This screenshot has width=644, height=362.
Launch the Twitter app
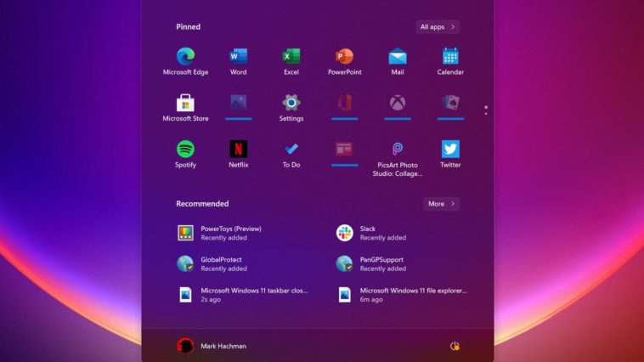(x=450, y=155)
